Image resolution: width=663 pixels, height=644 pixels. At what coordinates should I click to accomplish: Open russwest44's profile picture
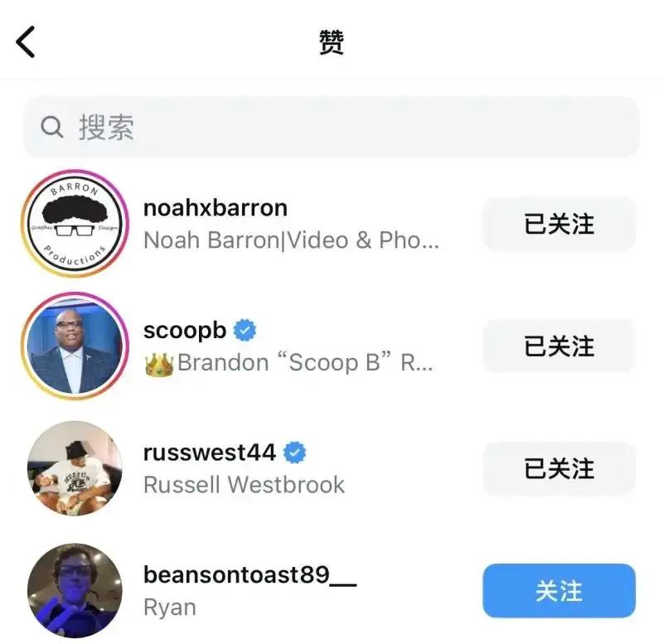(75, 468)
